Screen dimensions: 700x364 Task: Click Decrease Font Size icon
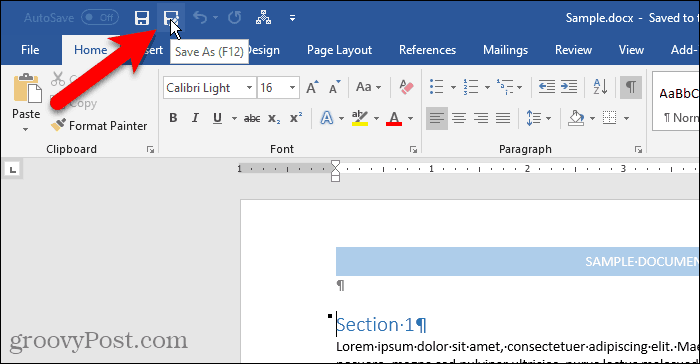coord(334,87)
